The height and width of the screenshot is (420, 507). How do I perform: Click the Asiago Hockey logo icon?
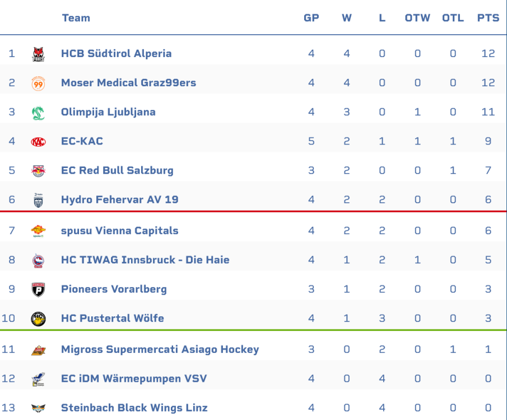pos(38,350)
